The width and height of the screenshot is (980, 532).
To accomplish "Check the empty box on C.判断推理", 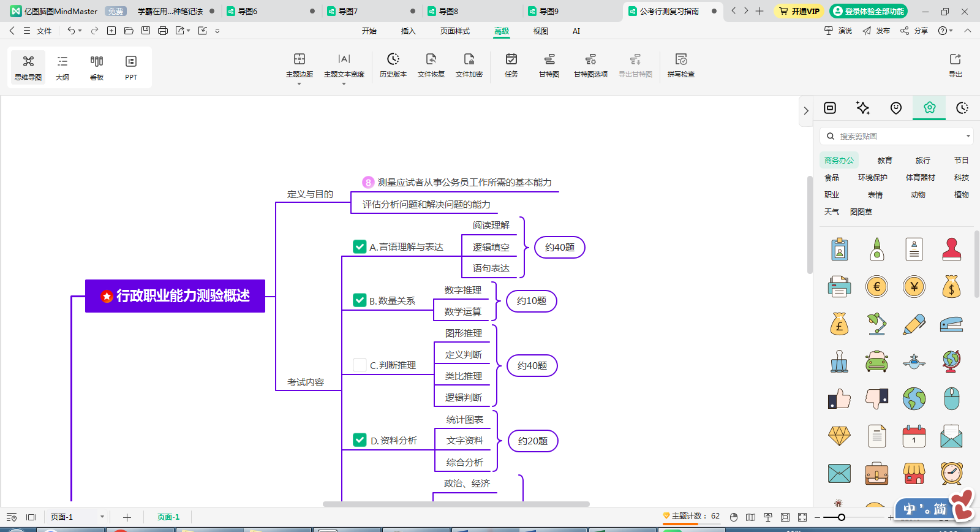I will tap(360, 365).
